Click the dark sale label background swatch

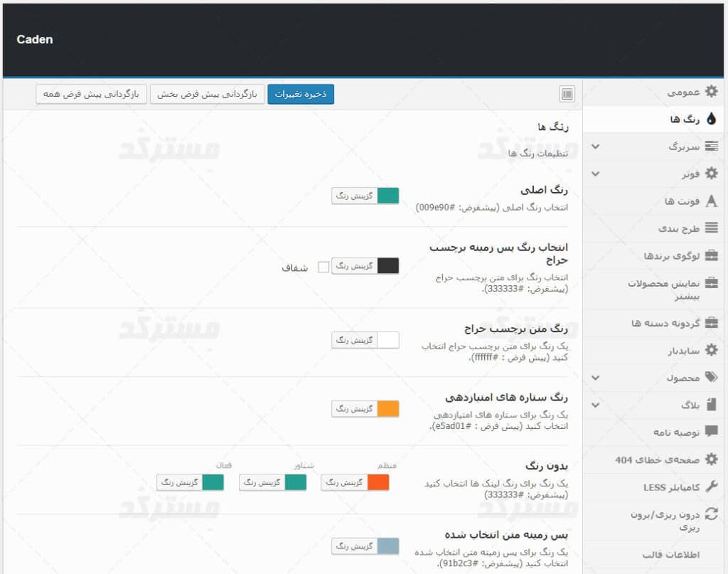388,265
